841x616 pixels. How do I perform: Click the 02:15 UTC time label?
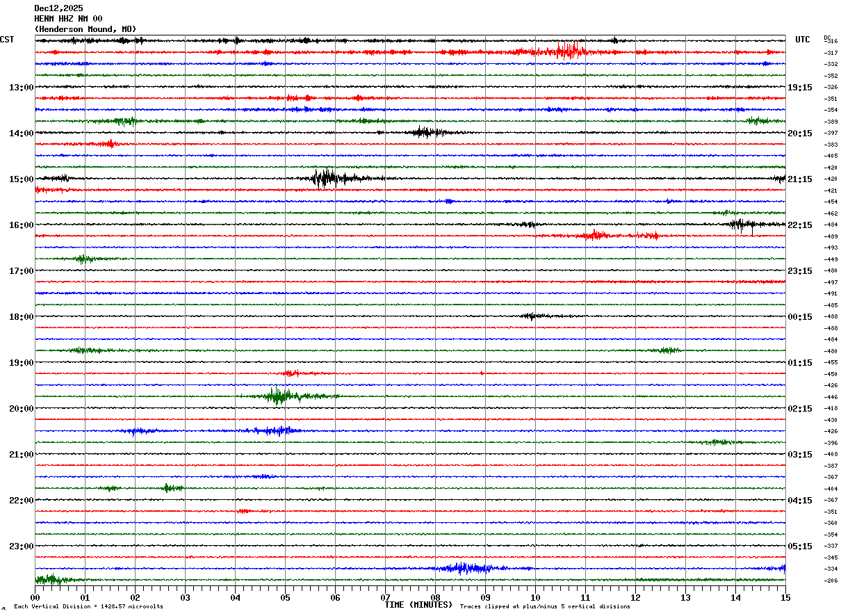coord(800,409)
